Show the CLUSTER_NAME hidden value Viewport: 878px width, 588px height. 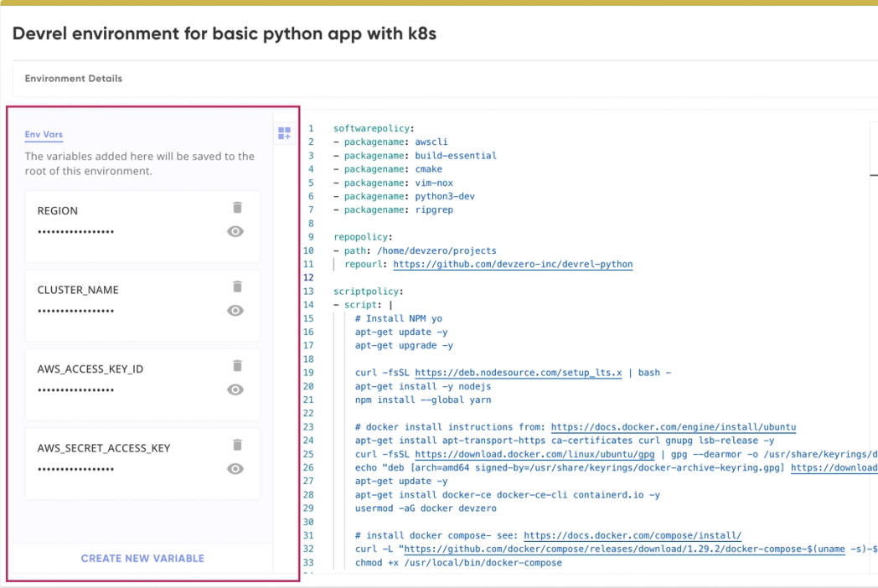tap(235, 311)
